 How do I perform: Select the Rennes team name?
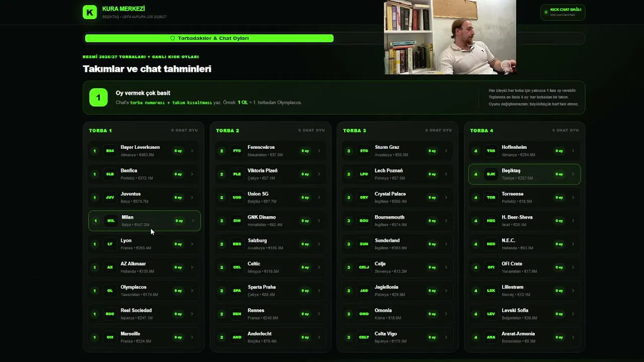pyautogui.click(x=256, y=310)
